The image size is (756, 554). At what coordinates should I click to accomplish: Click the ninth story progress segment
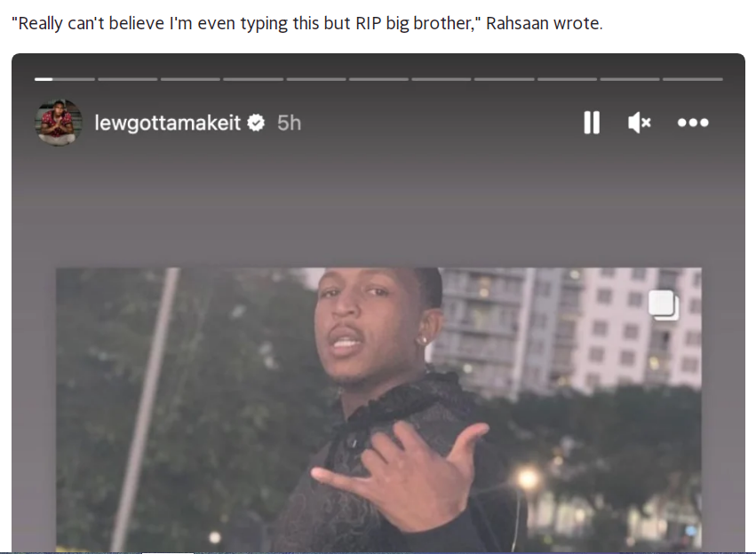(x=568, y=79)
